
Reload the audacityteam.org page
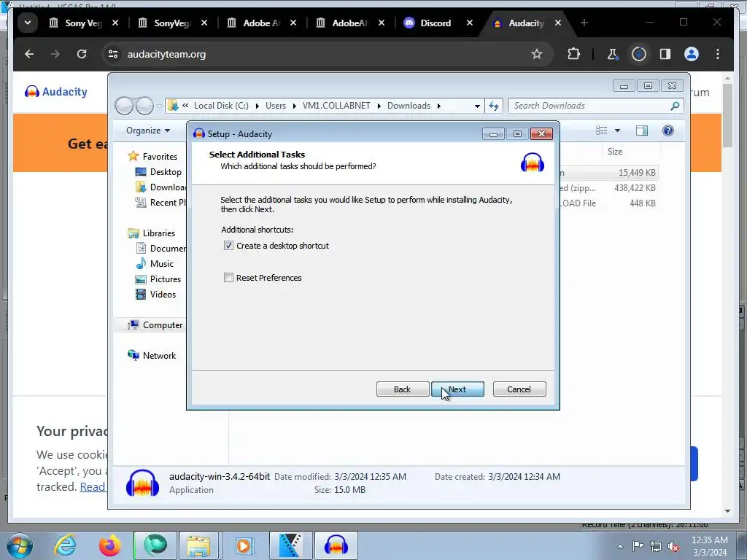[x=82, y=54]
